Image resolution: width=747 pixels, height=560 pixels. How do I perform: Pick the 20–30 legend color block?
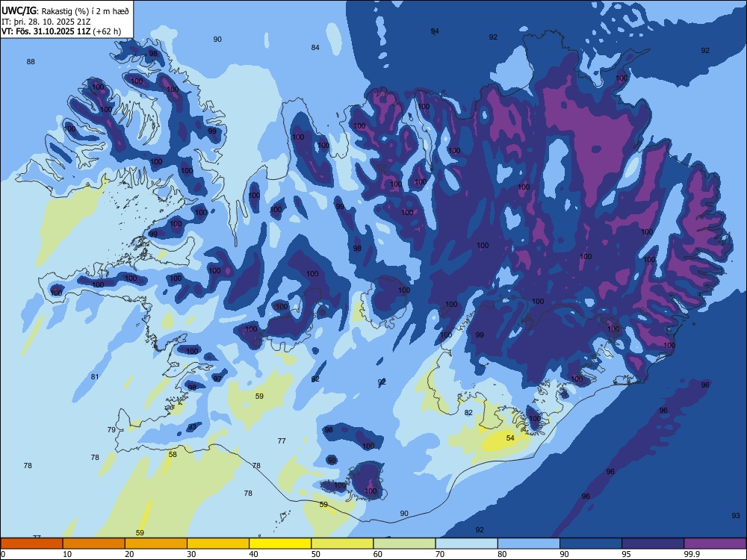point(156,544)
